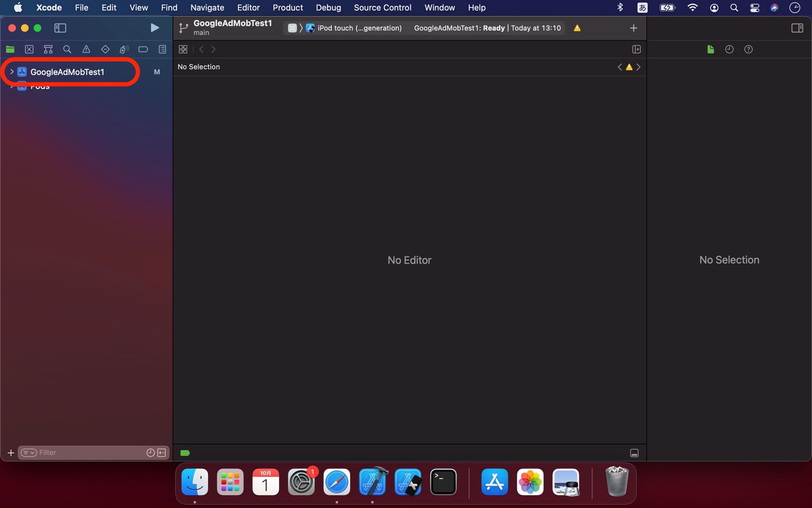Open the main branch menu

(201, 33)
